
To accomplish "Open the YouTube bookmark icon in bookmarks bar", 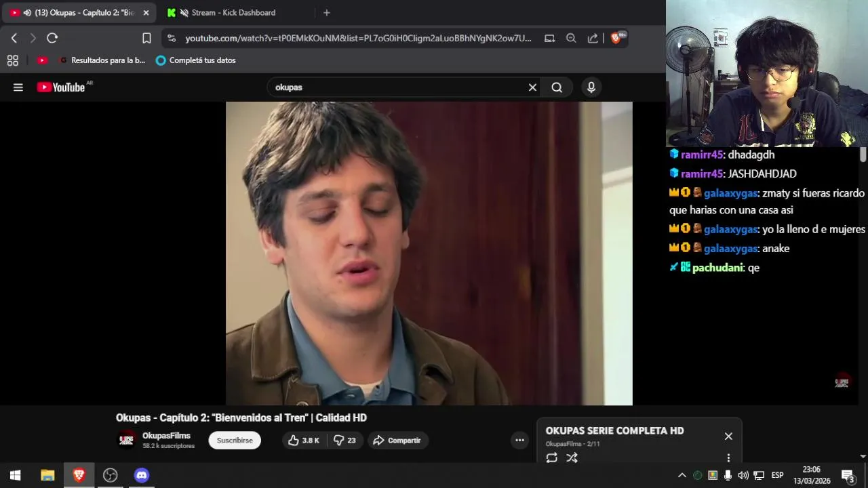I will pyautogui.click(x=42, y=60).
